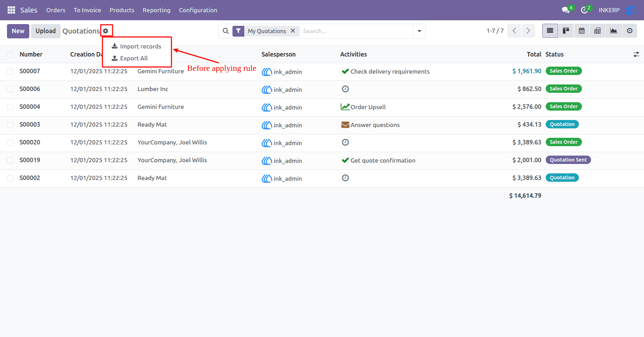
Task: Go to previous page of records
Action: (514, 31)
